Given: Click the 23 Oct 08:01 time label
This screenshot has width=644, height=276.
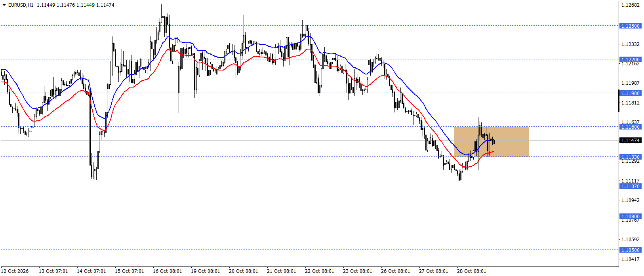Looking at the screenshot, I should click(x=358, y=271).
